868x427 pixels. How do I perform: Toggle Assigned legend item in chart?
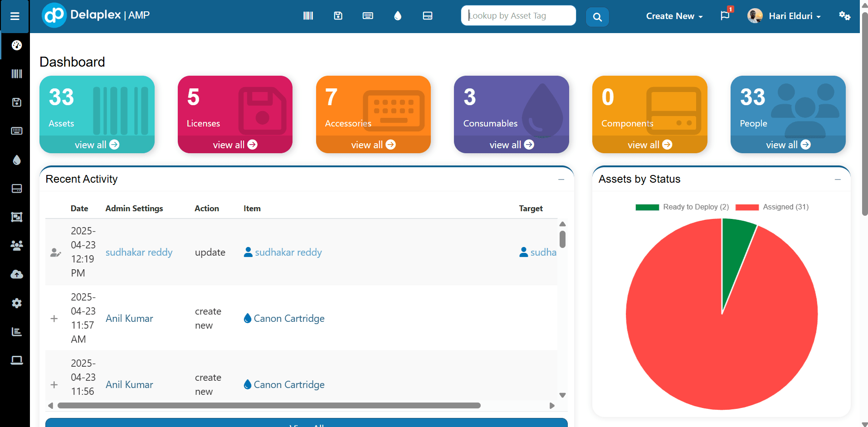[772, 207]
